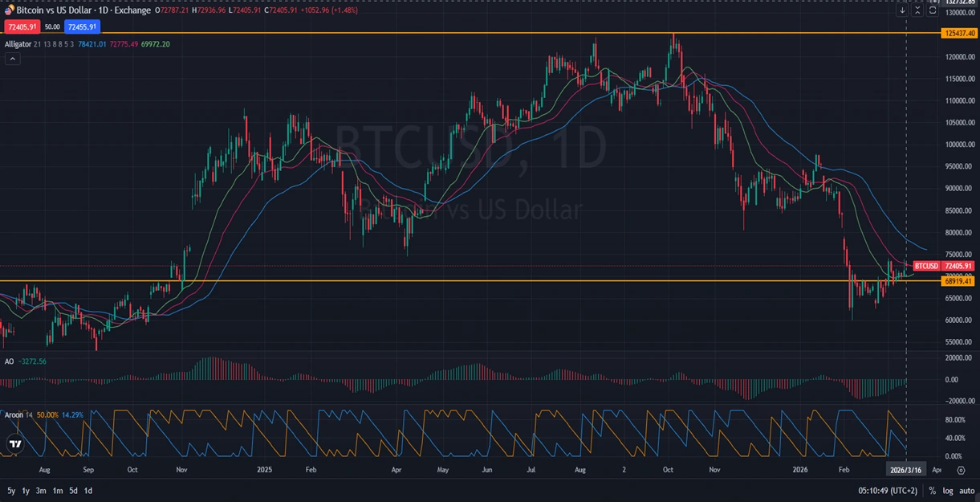The width and height of the screenshot is (980, 502).
Task: Click the AO indicator label
Action: [x=9, y=361]
